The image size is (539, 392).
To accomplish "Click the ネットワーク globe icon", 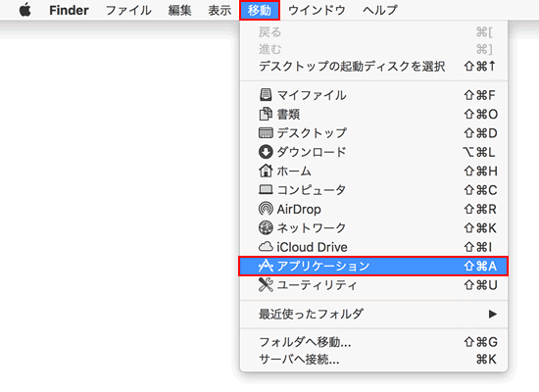I will click(x=266, y=227).
